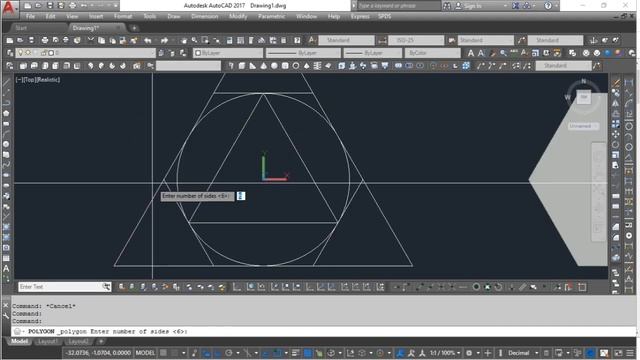Switch to the Layout1 tab
Screen dimensions: 640x360
47,342
